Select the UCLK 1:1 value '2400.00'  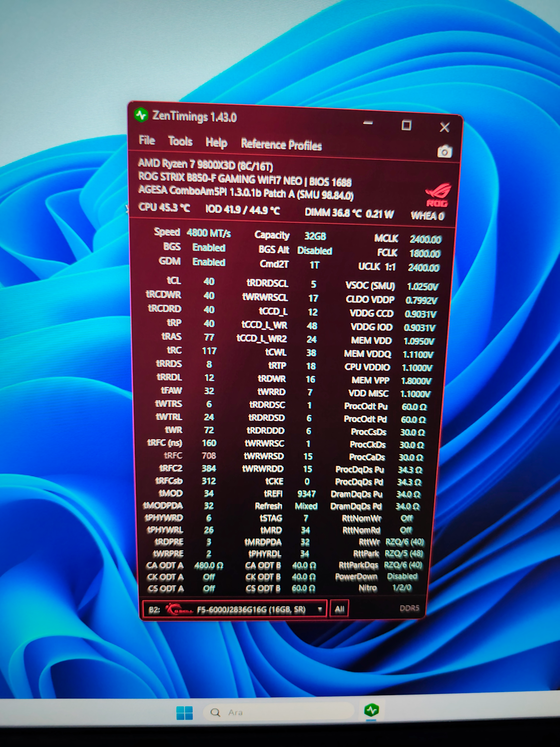point(424,268)
